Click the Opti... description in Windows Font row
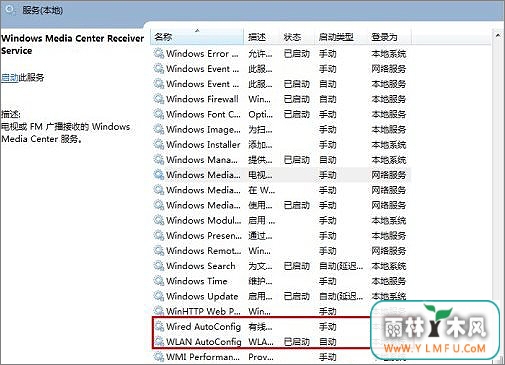 pyautogui.click(x=260, y=114)
